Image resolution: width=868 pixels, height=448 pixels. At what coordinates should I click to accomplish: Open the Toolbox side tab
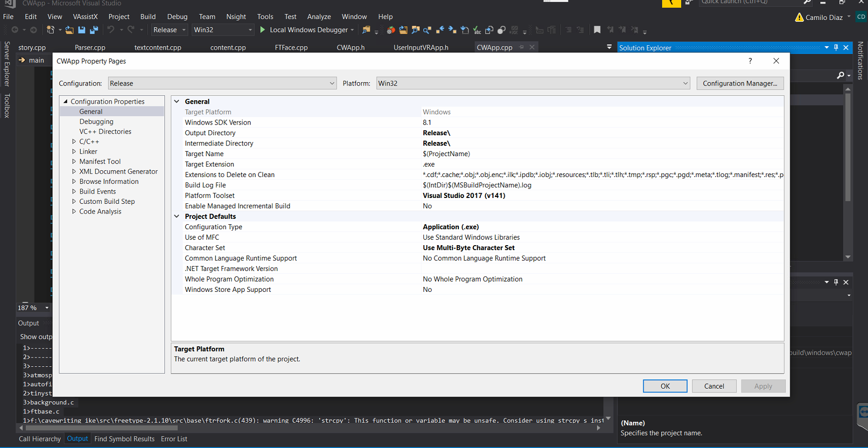[x=7, y=106]
